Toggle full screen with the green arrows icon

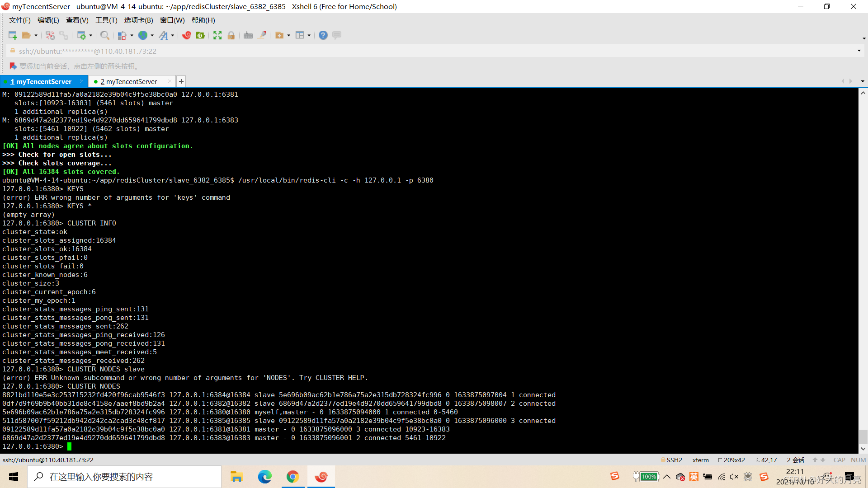(217, 35)
